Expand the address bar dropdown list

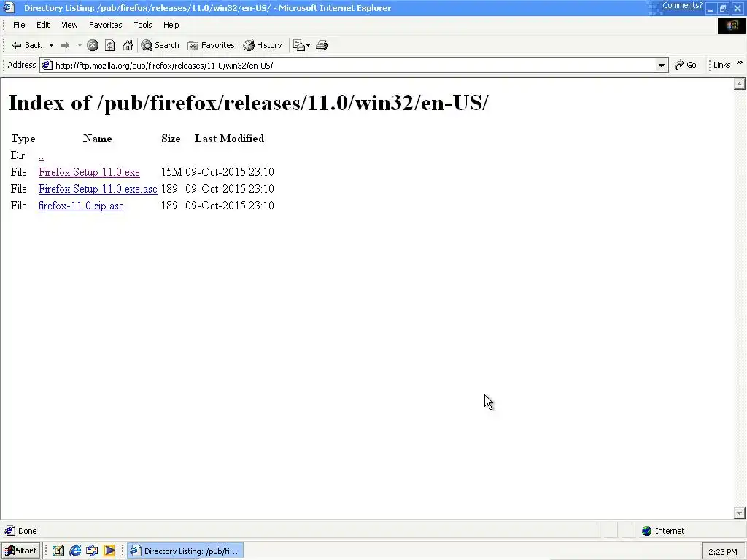(x=661, y=65)
